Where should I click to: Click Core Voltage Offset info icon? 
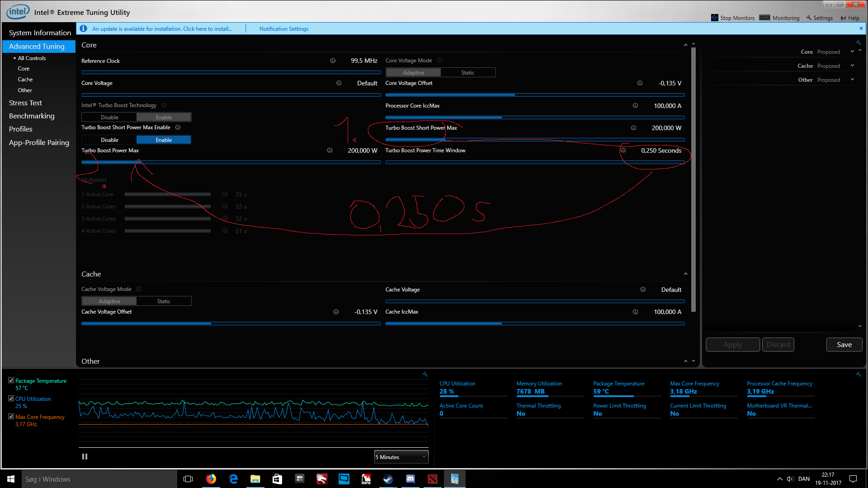click(x=640, y=83)
